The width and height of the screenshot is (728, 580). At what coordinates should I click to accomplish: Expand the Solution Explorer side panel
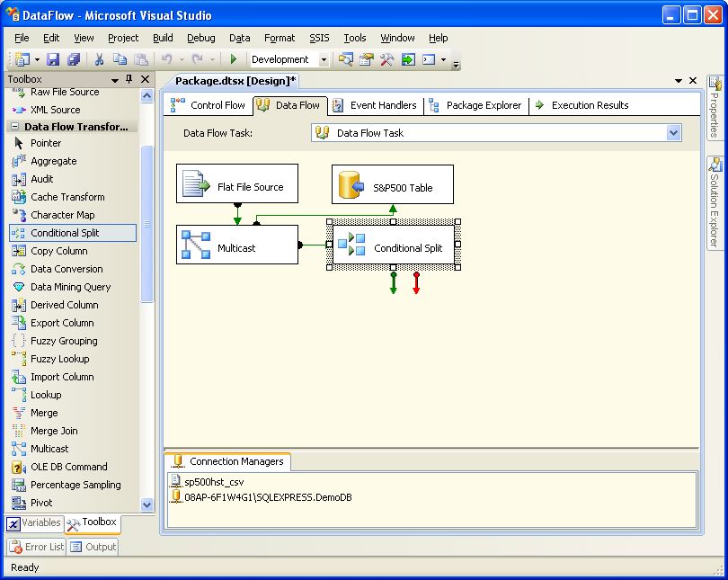pos(715,203)
